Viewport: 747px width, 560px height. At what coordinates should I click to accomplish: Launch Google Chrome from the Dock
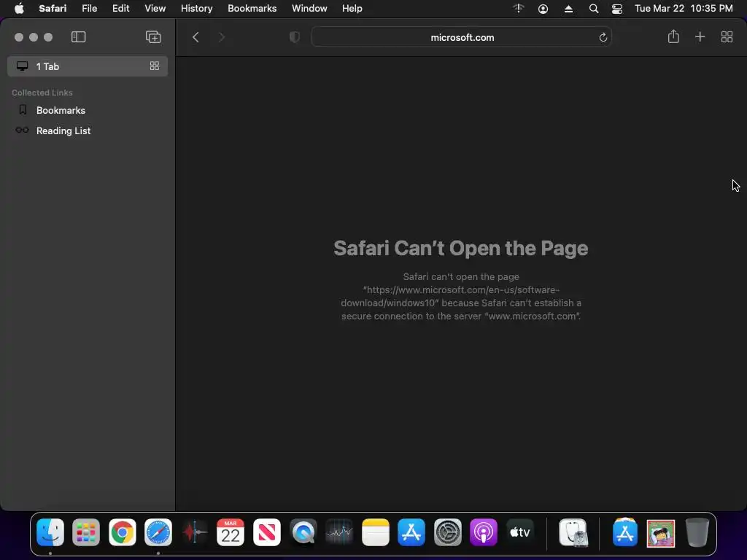pos(123,532)
